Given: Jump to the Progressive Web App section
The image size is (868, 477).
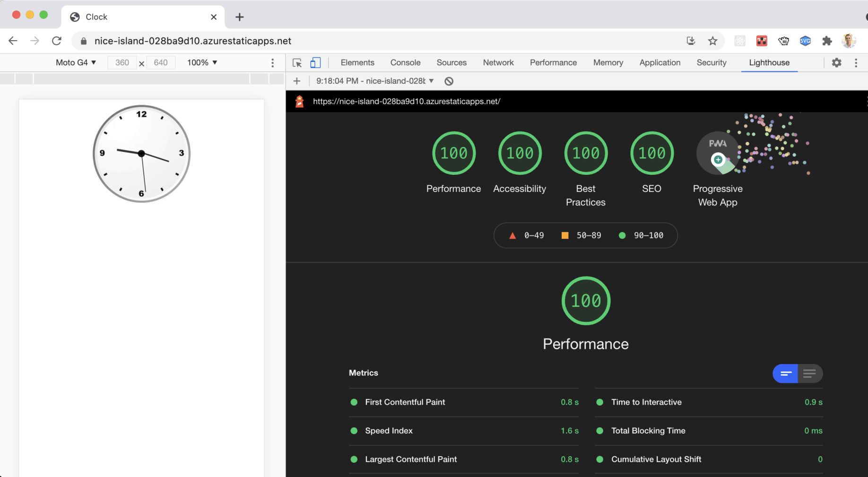Looking at the screenshot, I should [x=718, y=154].
